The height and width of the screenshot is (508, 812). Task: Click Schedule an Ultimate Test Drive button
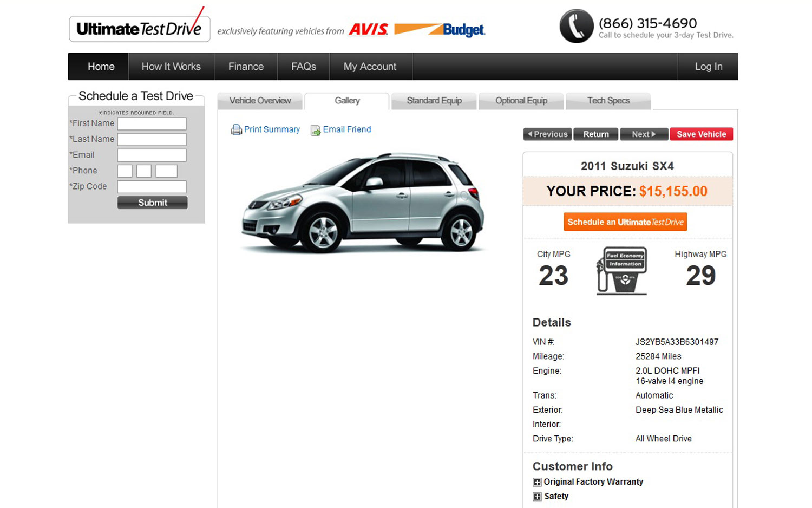click(625, 222)
